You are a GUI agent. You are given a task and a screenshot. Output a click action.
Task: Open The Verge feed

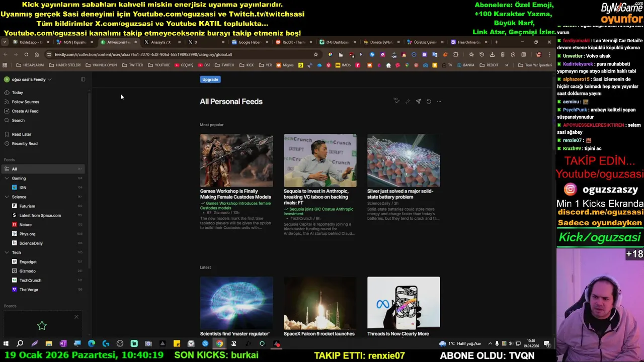(28, 290)
